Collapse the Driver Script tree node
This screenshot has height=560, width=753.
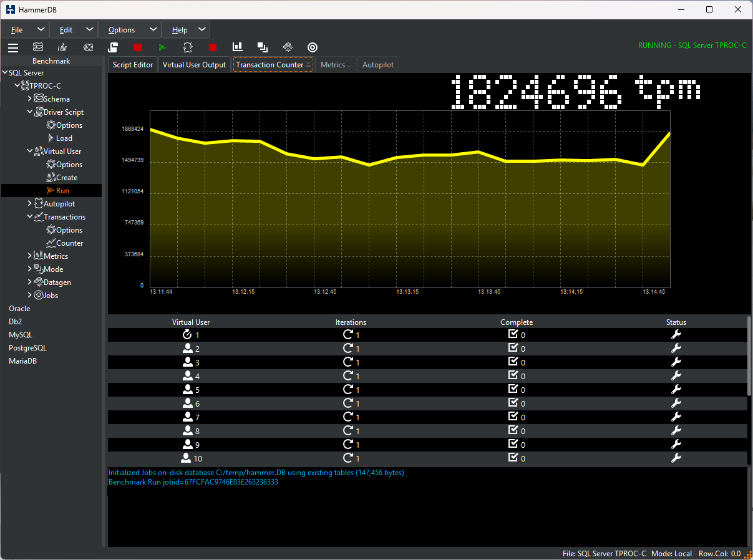pyautogui.click(x=30, y=112)
